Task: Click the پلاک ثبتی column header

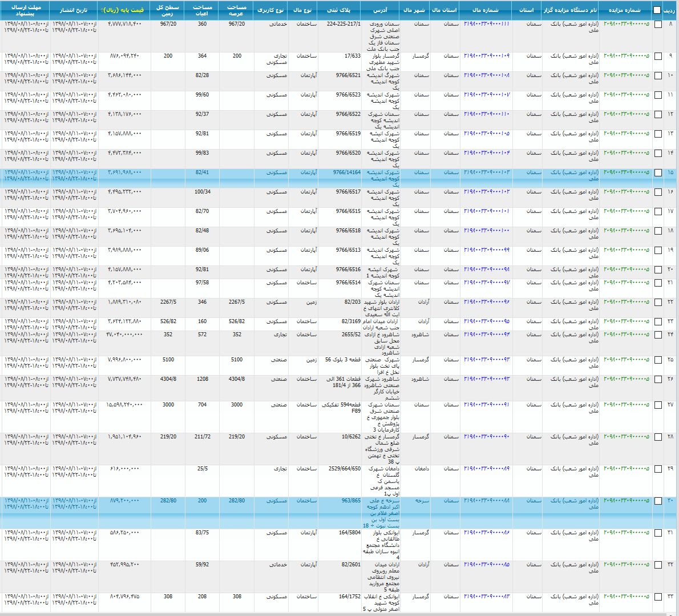Action: (339, 10)
